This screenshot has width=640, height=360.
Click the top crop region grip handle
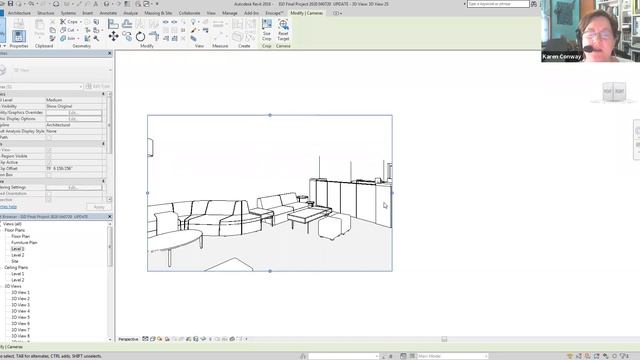(270, 115)
